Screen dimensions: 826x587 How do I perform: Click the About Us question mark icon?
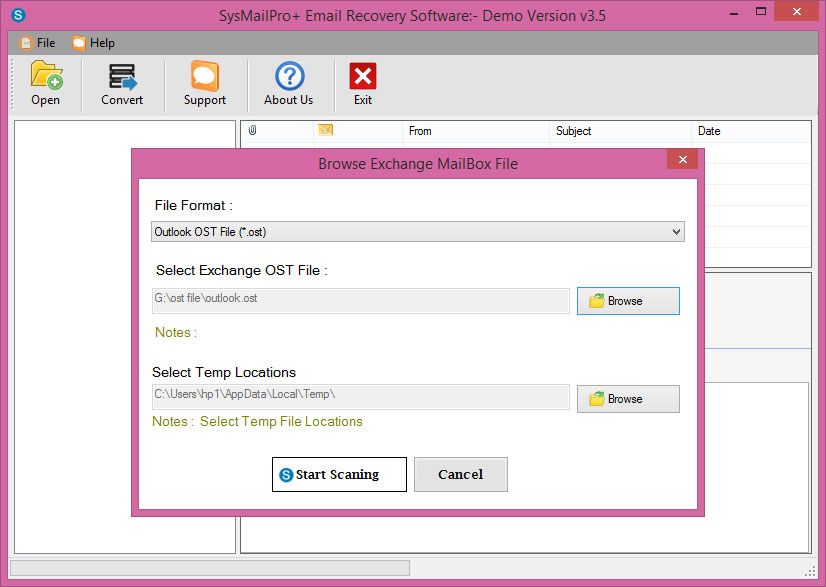pos(289,76)
